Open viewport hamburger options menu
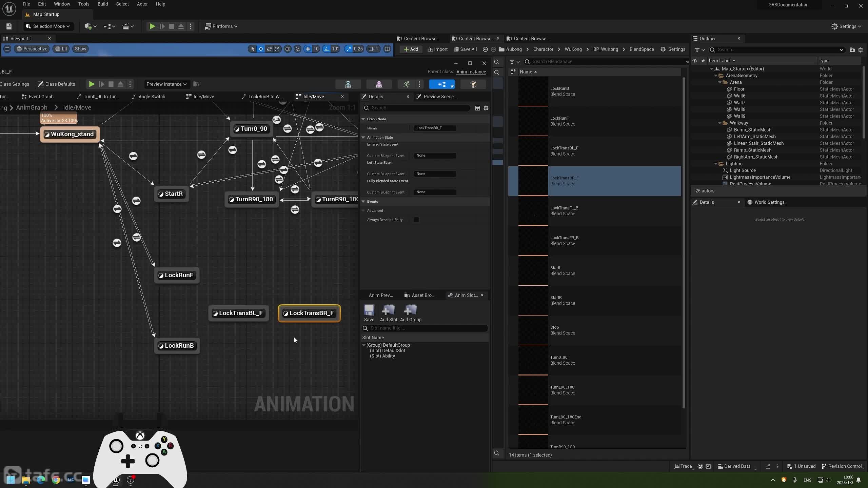The width and height of the screenshot is (868, 488). [x=7, y=49]
